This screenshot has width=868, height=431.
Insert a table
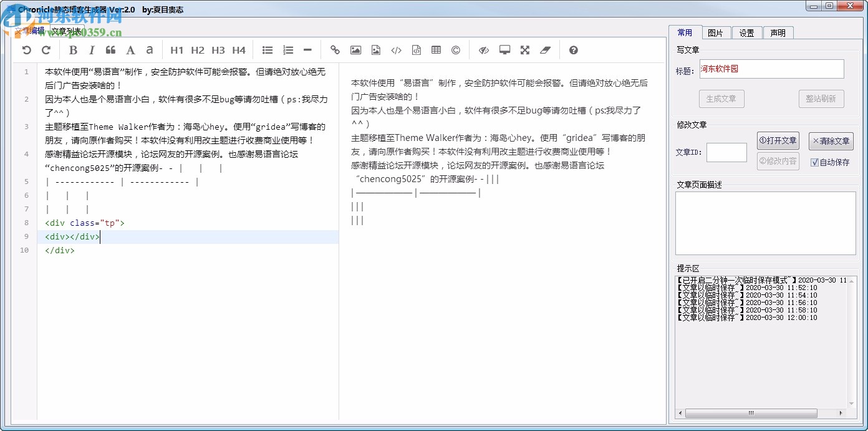436,50
